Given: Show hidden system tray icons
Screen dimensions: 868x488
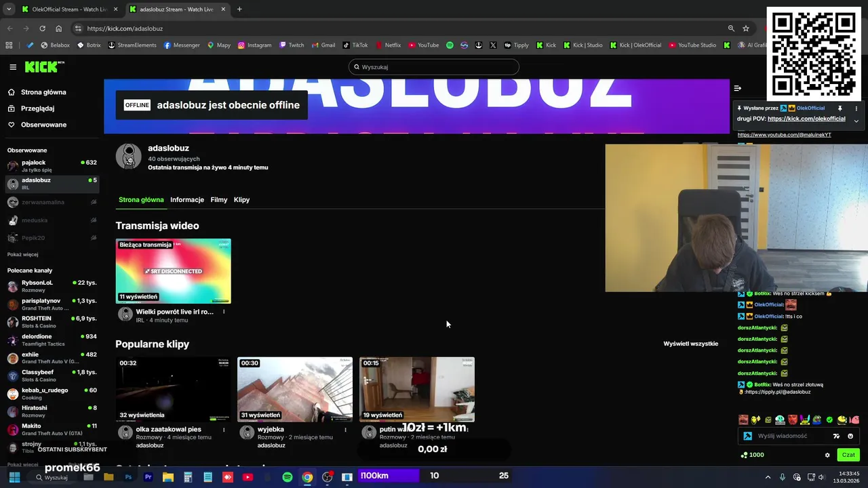Looking at the screenshot, I should click(x=768, y=477).
